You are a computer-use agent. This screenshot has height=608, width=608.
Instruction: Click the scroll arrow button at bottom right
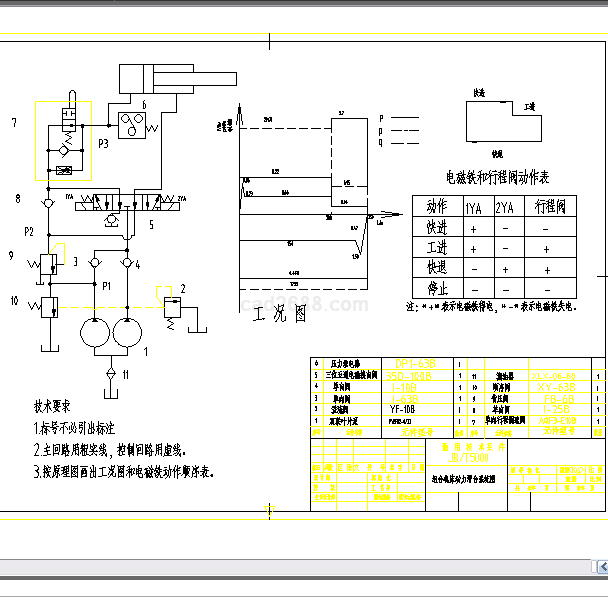601,567
